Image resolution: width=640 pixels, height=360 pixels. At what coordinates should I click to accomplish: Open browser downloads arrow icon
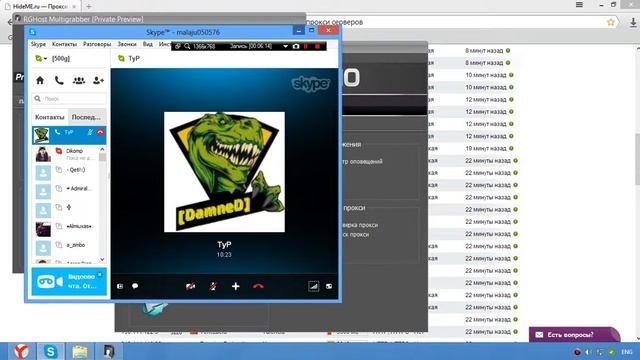633,23
